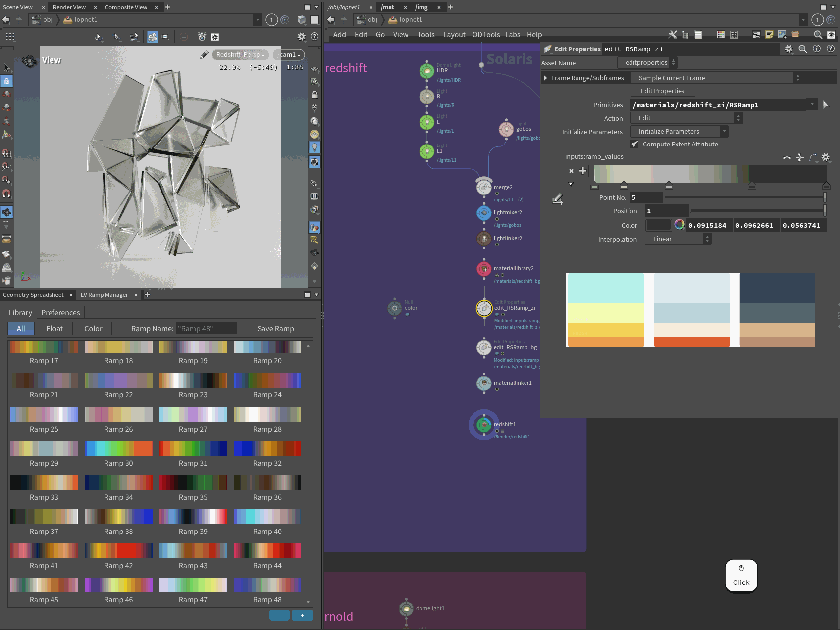Click the plus button below the ramp library

click(x=302, y=615)
